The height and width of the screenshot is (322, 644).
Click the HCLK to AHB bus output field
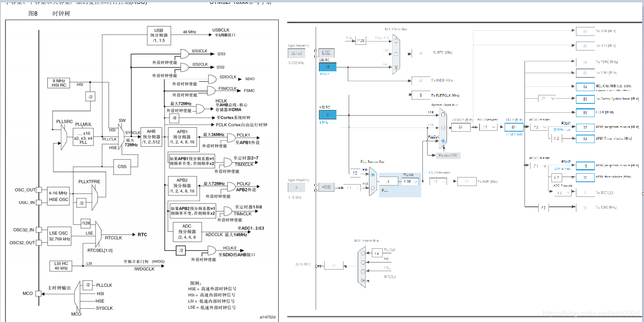tap(585, 87)
